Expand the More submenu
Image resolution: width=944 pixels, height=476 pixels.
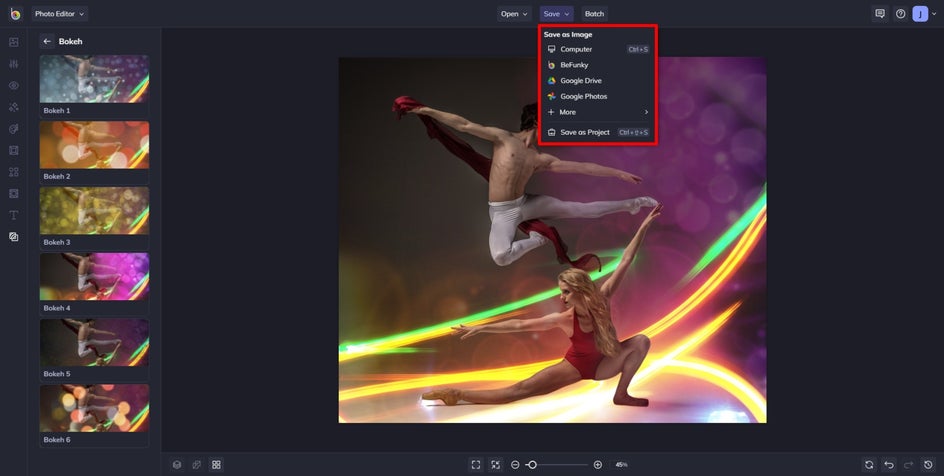click(597, 112)
